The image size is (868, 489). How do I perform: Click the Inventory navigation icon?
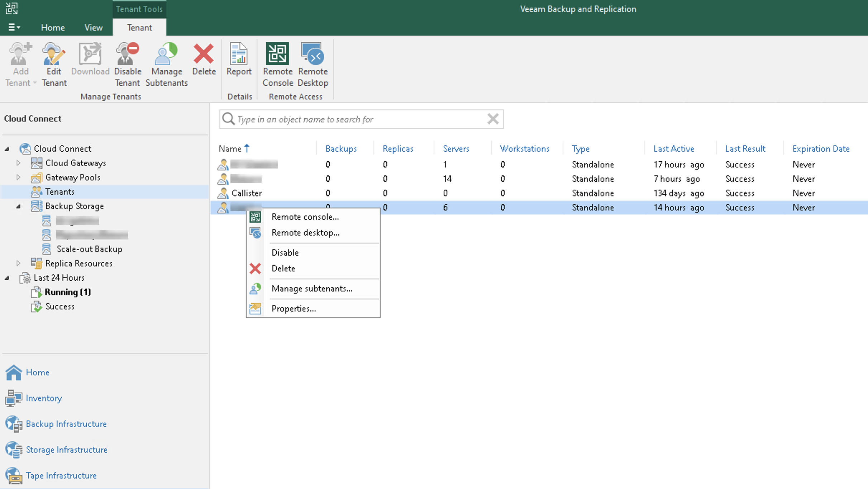click(14, 398)
